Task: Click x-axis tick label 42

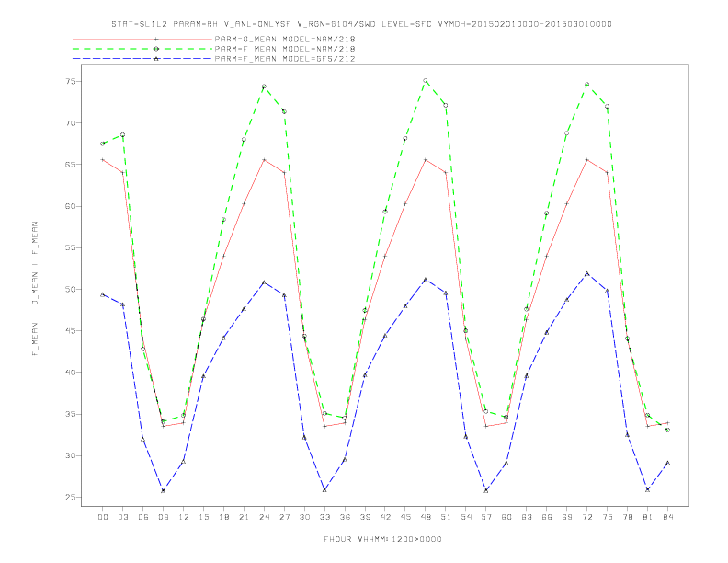Action: click(385, 517)
